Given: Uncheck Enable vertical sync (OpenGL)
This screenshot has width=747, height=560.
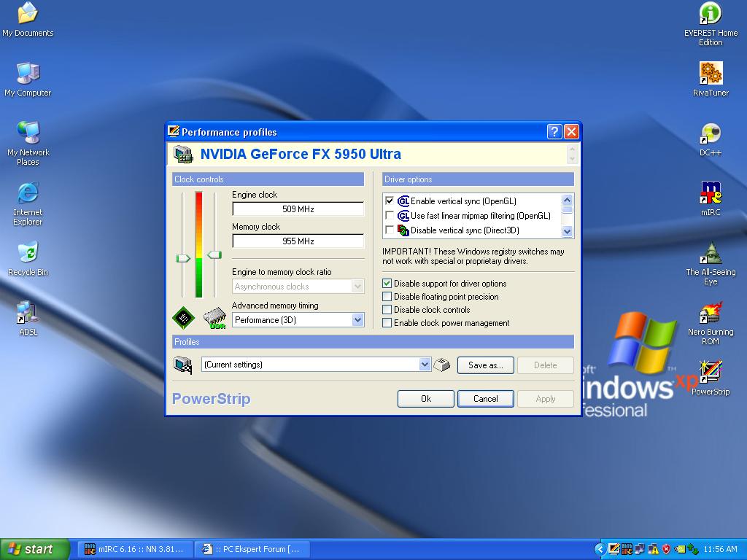Looking at the screenshot, I should (x=390, y=201).
